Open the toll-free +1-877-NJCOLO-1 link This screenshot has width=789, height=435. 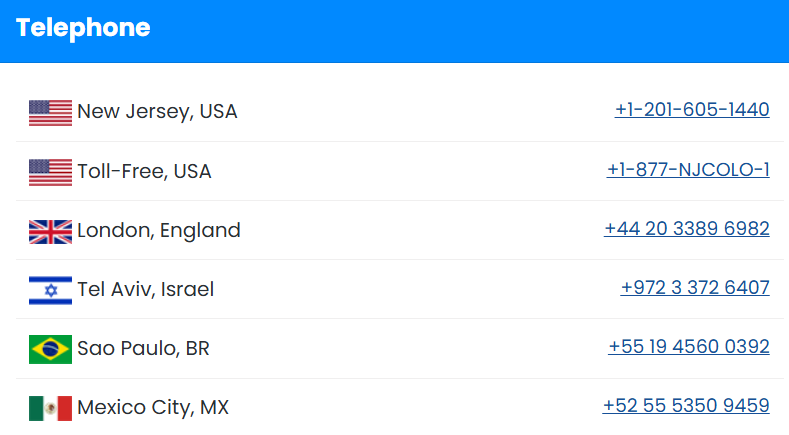[x=688, y=170]
